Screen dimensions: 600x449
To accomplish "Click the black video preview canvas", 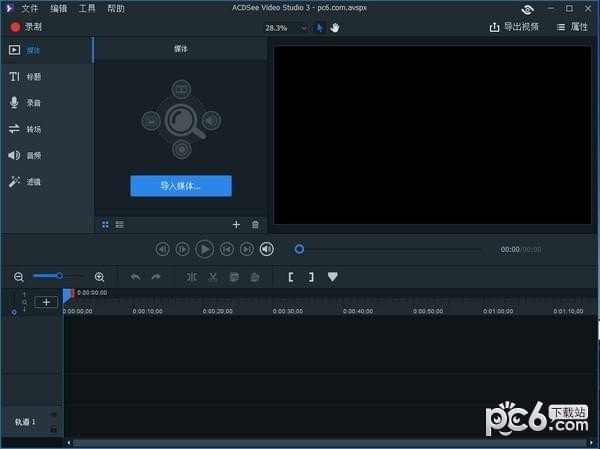I will 432,135.
